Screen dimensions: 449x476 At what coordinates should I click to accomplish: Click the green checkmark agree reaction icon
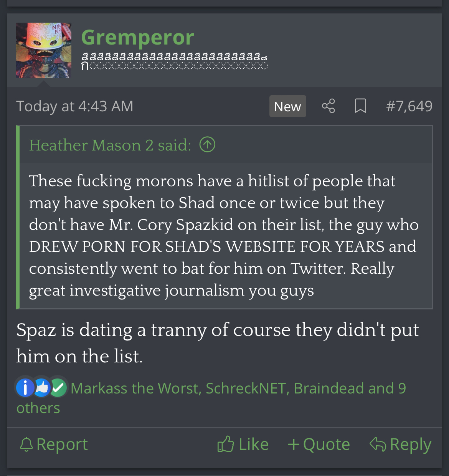(58, 388)
